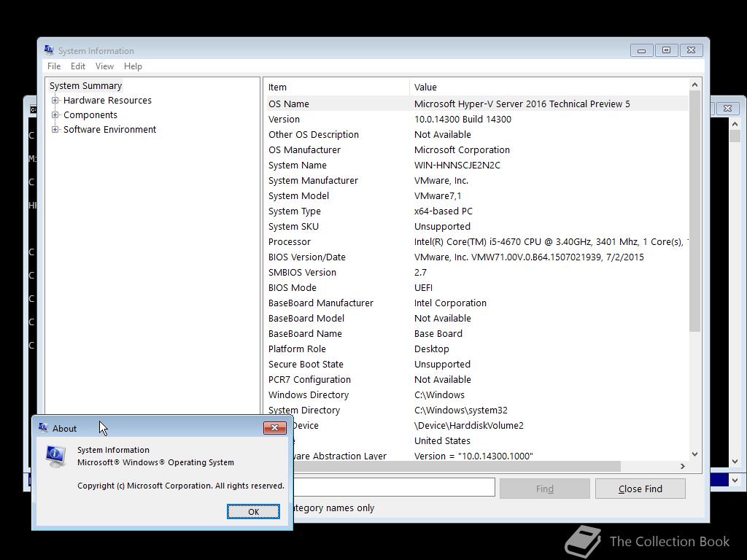This screenshot has width=747, height=560.
Task: Open the Edit menu
Action: pos(77,66)
